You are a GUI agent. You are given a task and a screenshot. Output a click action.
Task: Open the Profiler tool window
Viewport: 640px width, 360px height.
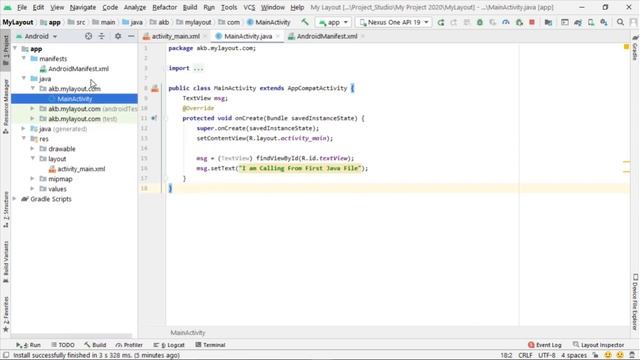pos(129,345)
